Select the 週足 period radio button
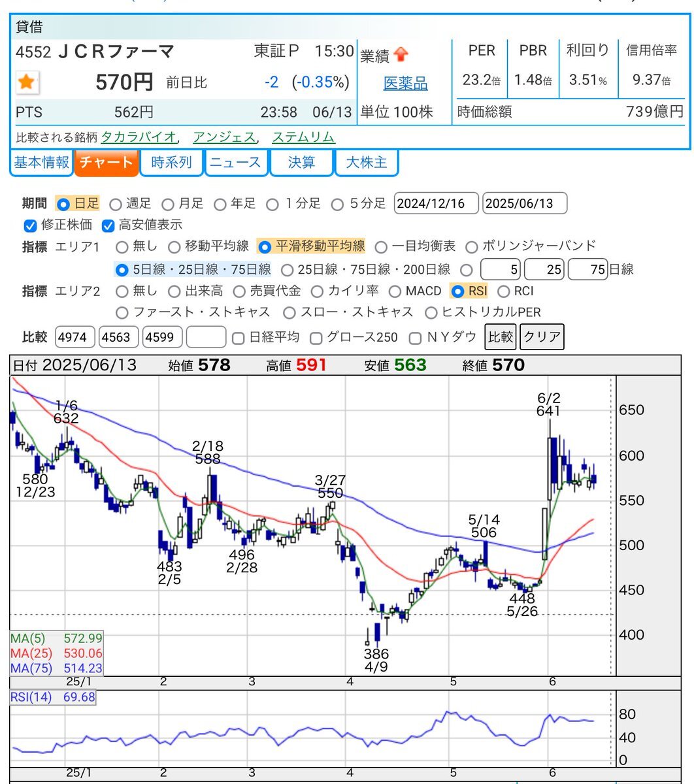694x784 pixels. [x=116, y=204]
